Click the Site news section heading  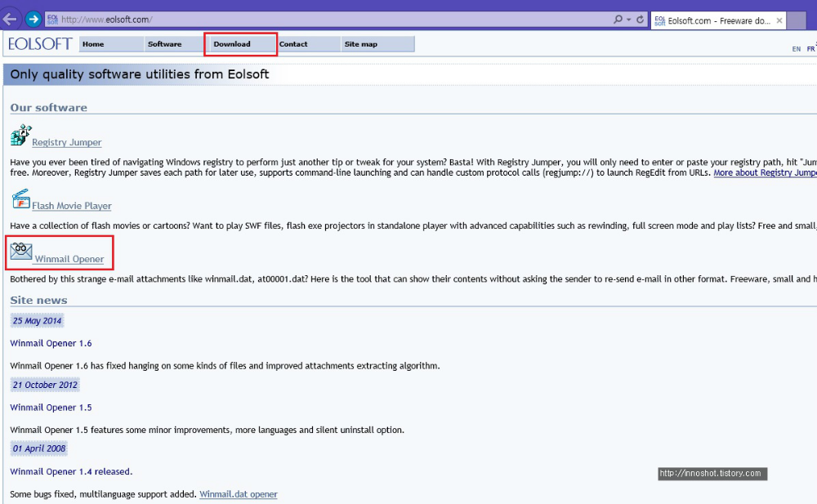(38, 301)
